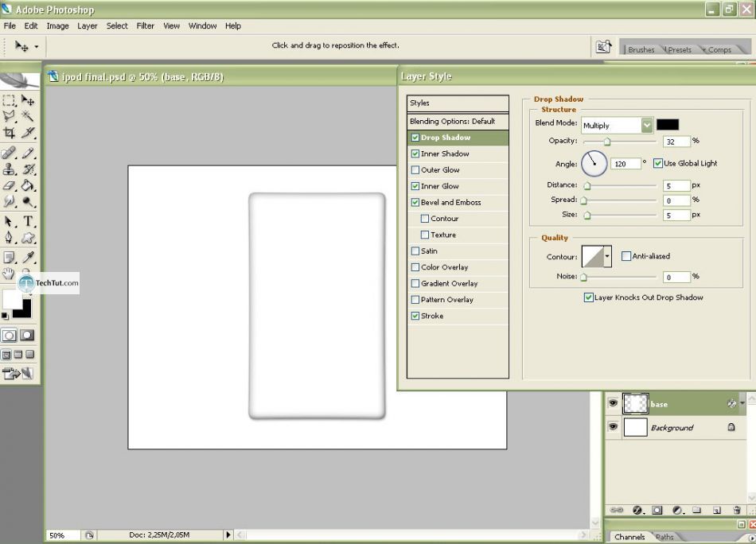Select the Rectangular Marquee tool
The height and width of the screenshot is (544, 756).
9,100
